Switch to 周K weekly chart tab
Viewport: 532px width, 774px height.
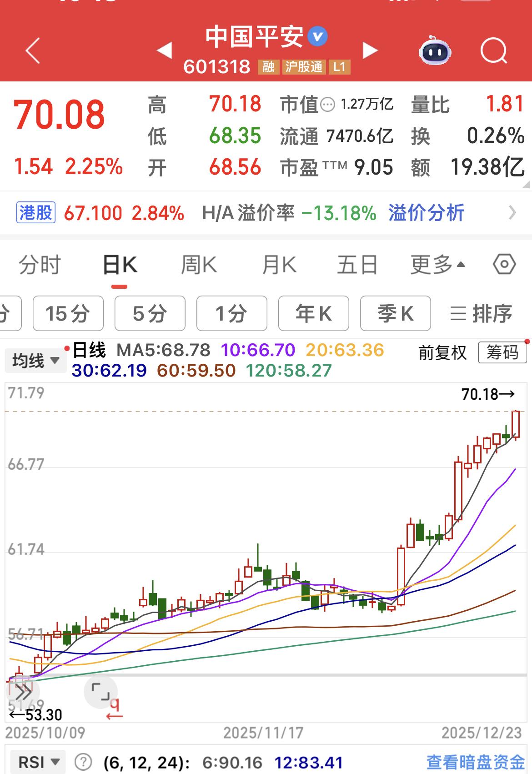(x=199, y=264)
